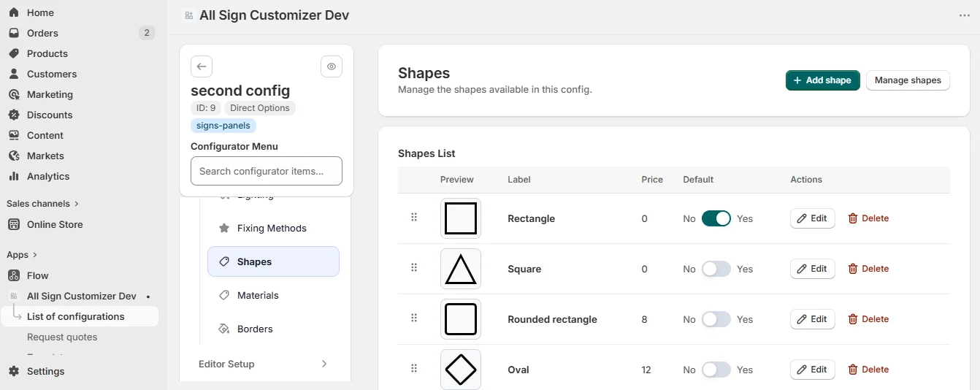Screen dimensions: 980x390
Task: Click the back arrow in config card
Action: coord(202,66)
